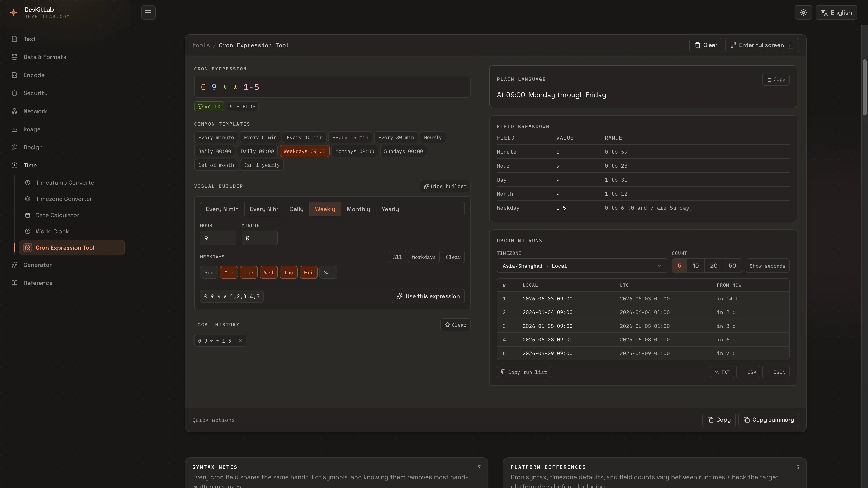Apply the Daily 00:00 template
Viewport: 868px width, 488px height.
point(215,151)
